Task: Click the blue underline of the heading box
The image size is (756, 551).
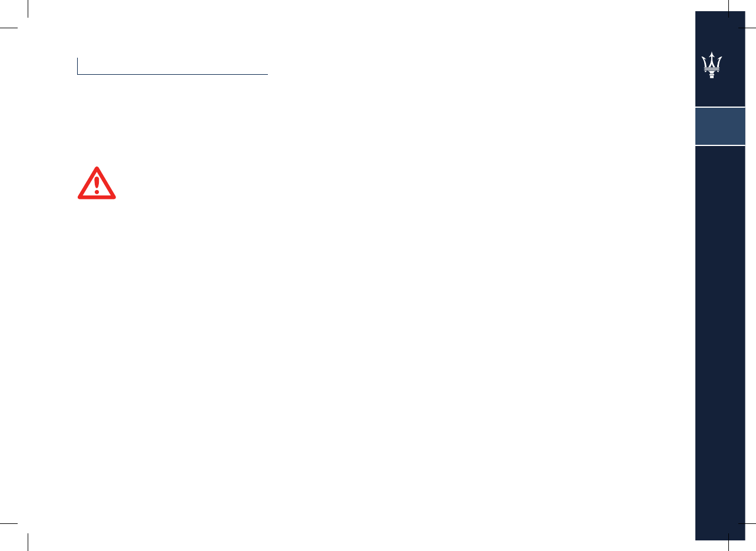Action: click(x=173, y=74)
